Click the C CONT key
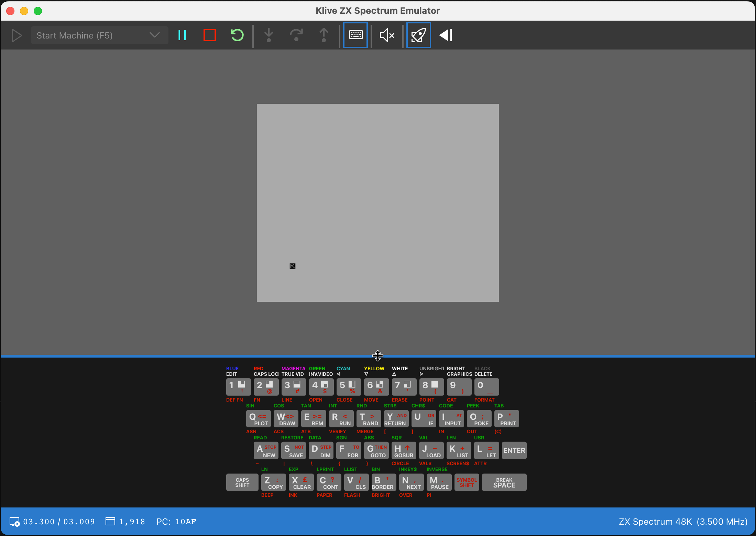This screenshot has width=756, height=536. click(x=329, y=482)
